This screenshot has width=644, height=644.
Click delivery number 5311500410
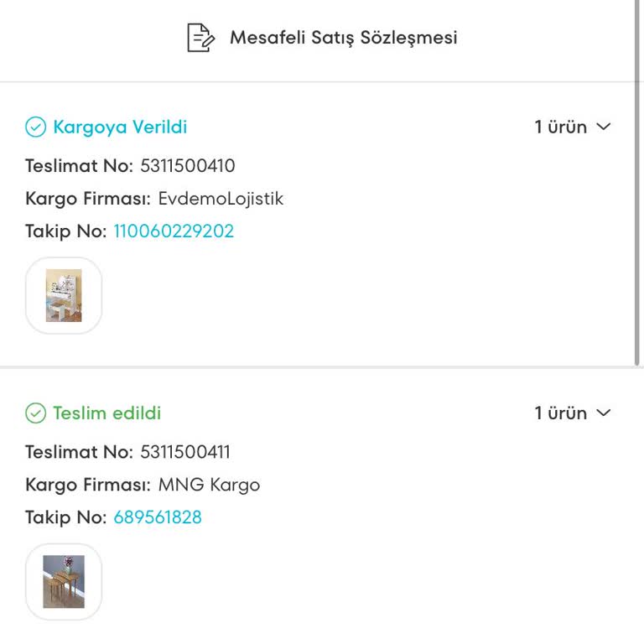[187, 165]
